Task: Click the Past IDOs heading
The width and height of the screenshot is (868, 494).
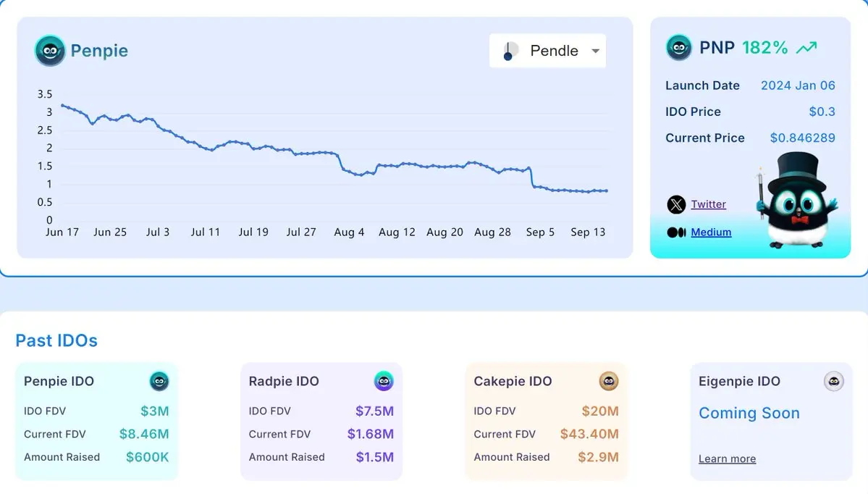Action: 56,340
